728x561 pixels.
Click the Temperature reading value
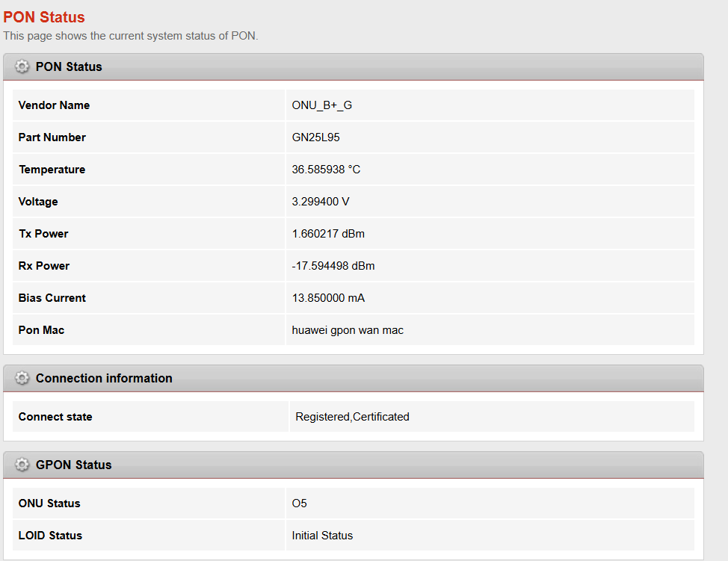326,170
